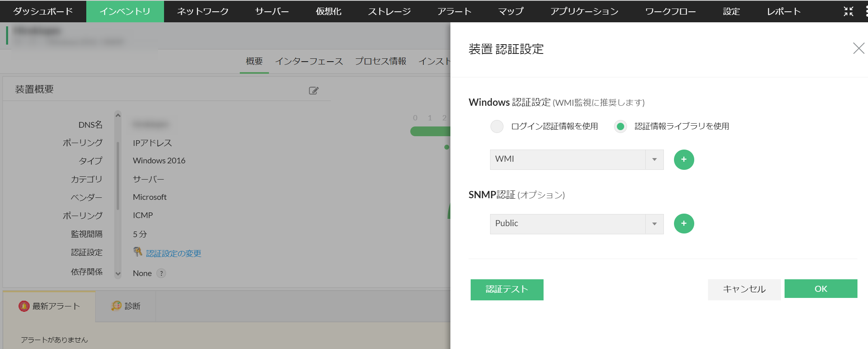This screenshot has height=349, width=868.
Task: Click the DNS名 field label
Action: point(90,125)
